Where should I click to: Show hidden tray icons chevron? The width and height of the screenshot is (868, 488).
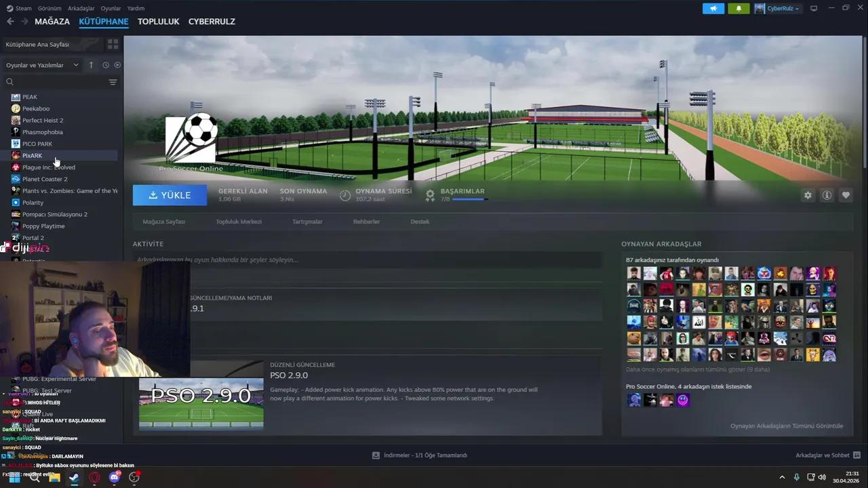pyautogui.click(x=782, y=477)
